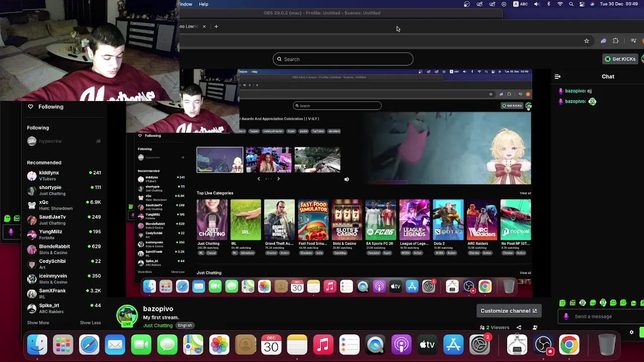Open the Bluetooth menu bar icon

pos(548,4)
